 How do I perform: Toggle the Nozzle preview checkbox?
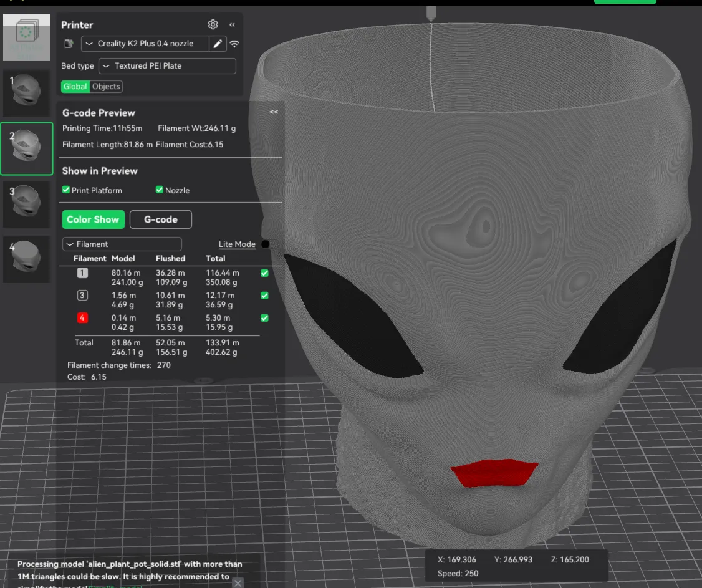coord(160,190)
